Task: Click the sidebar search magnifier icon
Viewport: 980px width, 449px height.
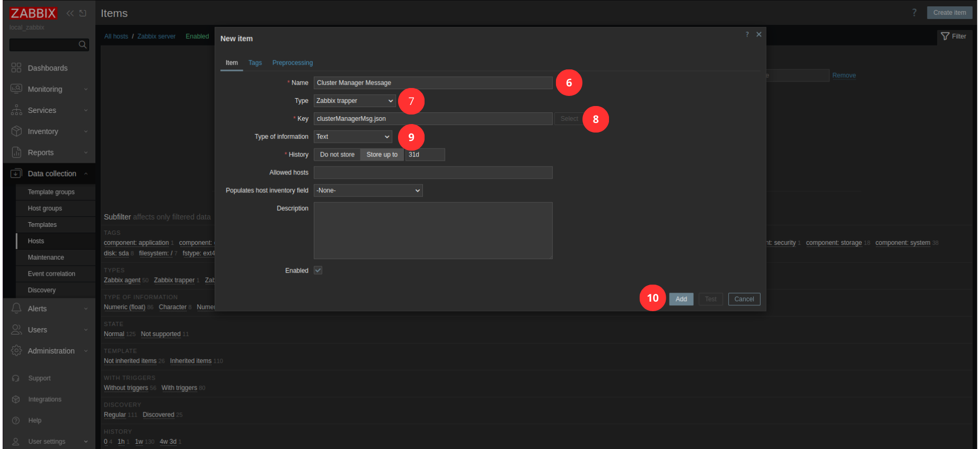Action: 83,45
